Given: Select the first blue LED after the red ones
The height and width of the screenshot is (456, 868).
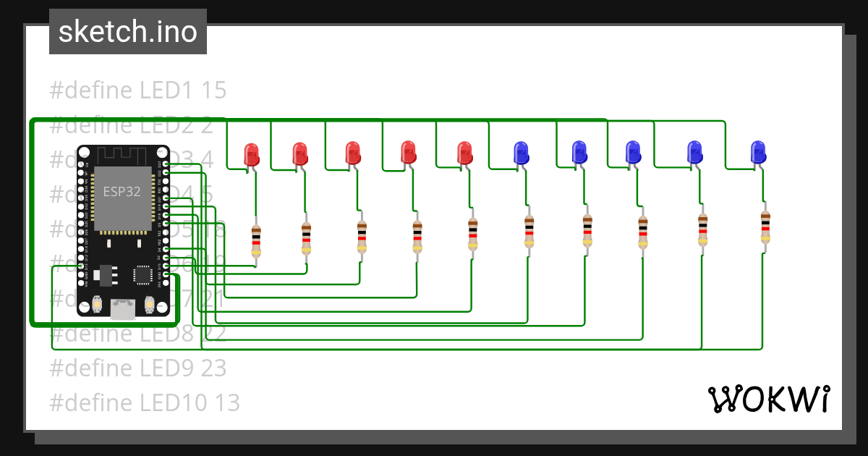Looking at the screenshot, I should [x=520, y=152].
